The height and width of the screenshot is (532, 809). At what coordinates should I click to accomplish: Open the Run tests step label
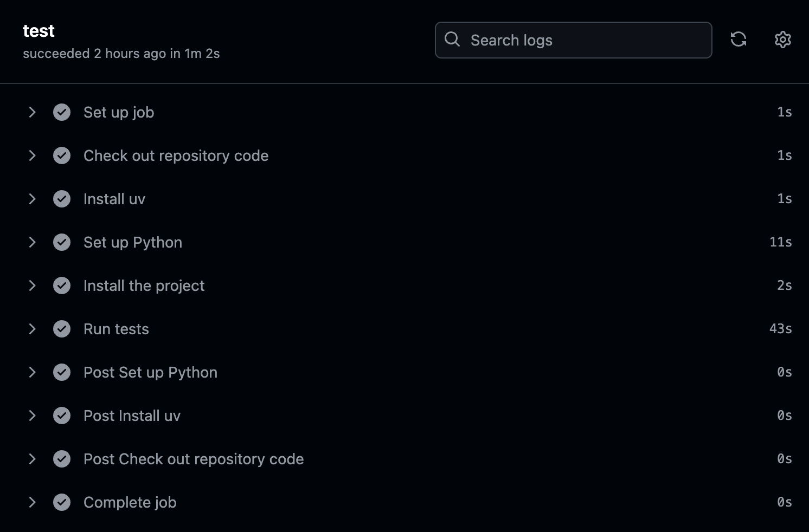(115, 329)
